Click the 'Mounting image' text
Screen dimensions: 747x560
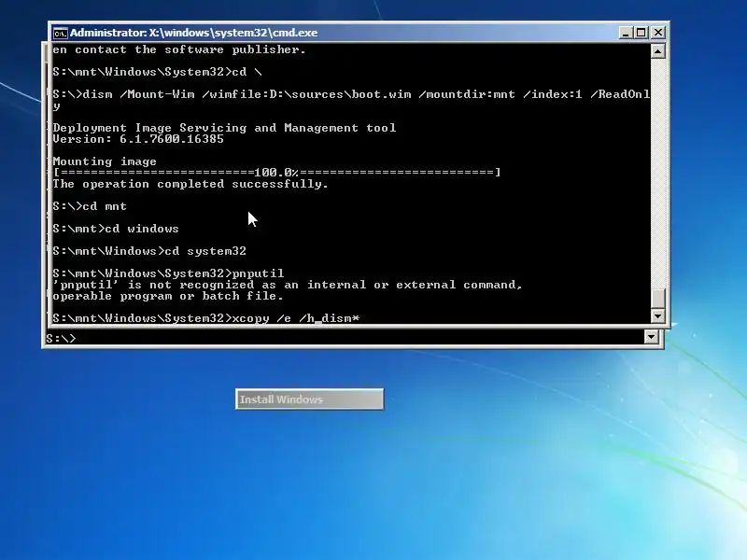pyautogui.click(x=105, y=161)
